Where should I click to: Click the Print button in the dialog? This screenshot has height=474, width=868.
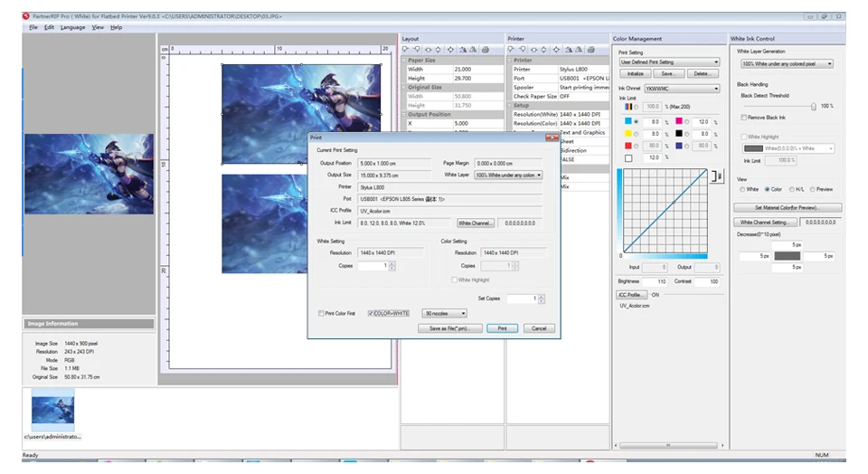pos(502,328)
